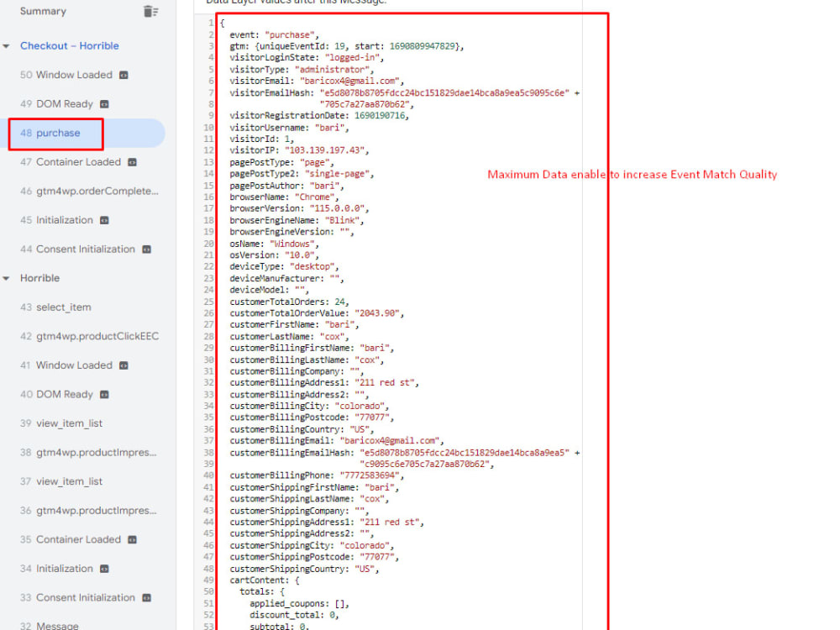Image resolution: width=840 pixels, height=630 pixels.
Task: Click icon beside 44 Consent Initialization
Action: click(x=144, y=249)
